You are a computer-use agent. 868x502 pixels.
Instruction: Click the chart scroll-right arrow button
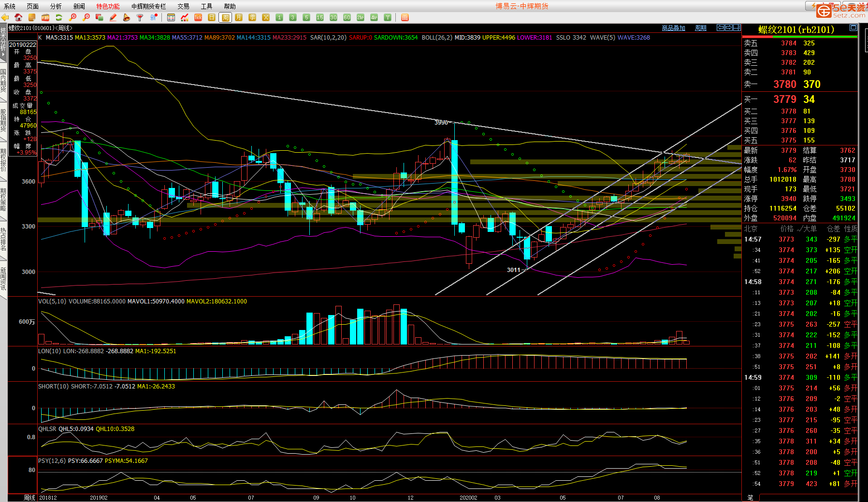729,28
